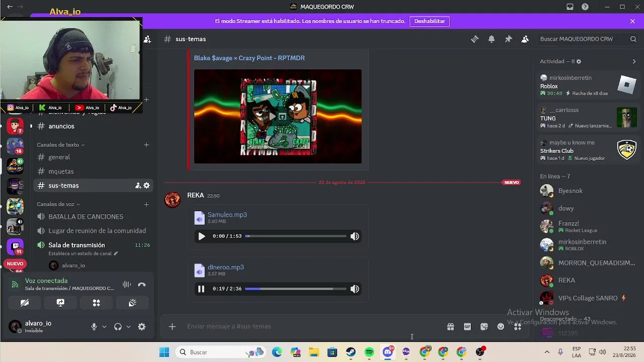Open the Threads icon in channel header
This screenshot has width=644, height=362.
click(474, 39)
